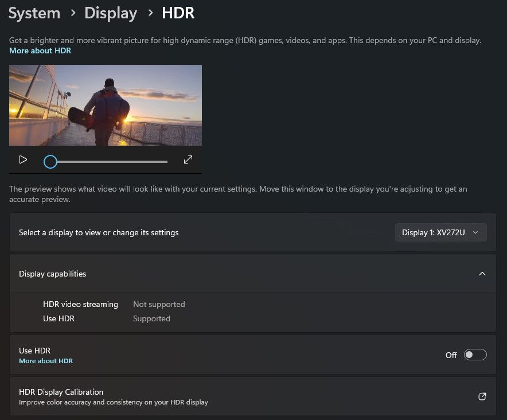Open display selector dropdown Display 1: XV272U
The height and width of the screenshot is (420, 507).
coord(440,232)
